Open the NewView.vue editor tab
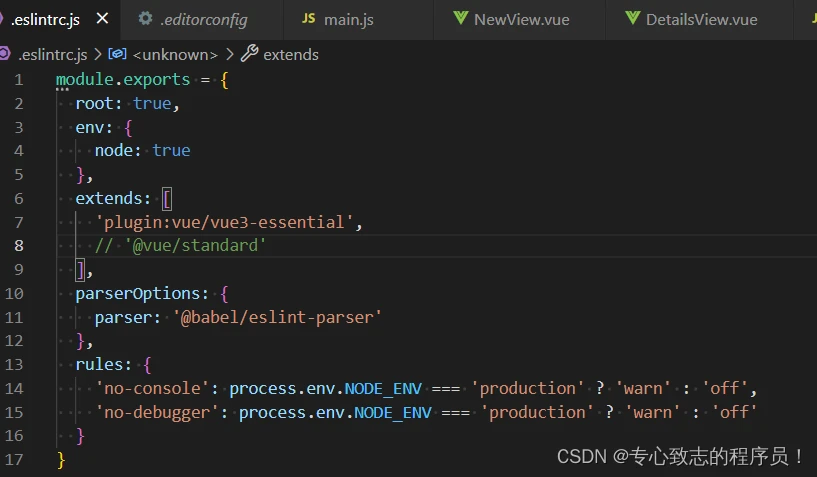817x477 pixels. 520,19
